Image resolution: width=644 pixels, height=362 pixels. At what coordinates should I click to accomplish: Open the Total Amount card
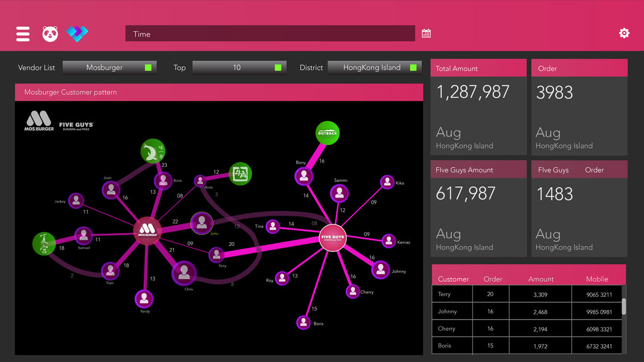click(x=478, y=107)
